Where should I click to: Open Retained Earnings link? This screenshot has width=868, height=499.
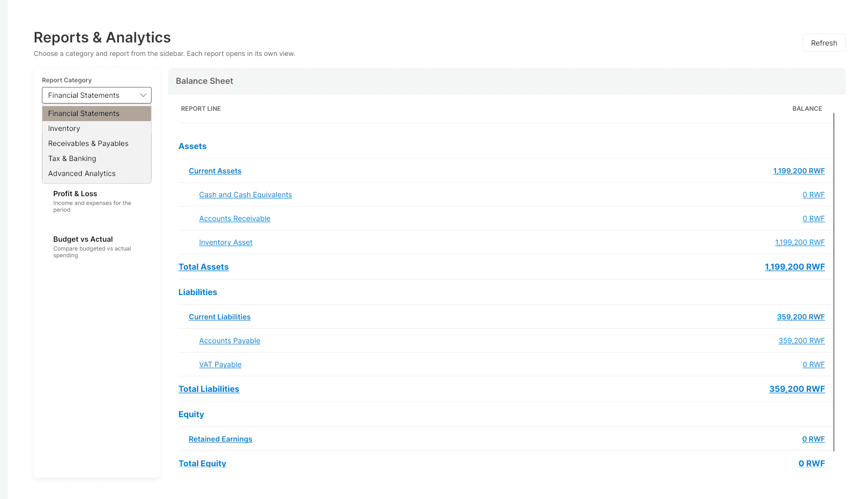click(x=220, y=439)
